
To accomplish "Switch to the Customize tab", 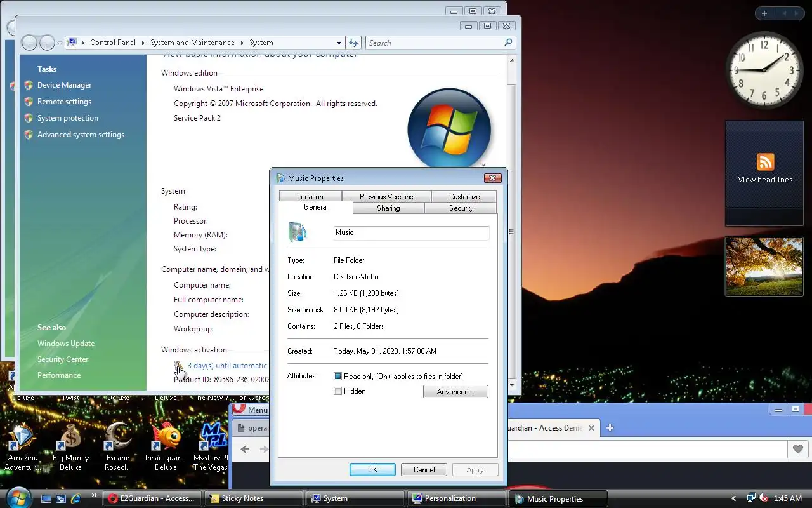I will (x=464, y=197).
